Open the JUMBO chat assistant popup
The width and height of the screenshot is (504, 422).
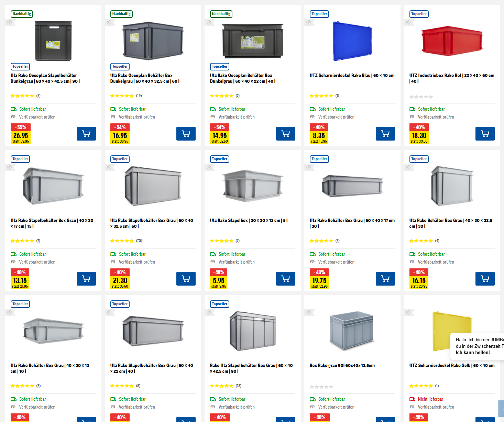(x=478, y=346)
